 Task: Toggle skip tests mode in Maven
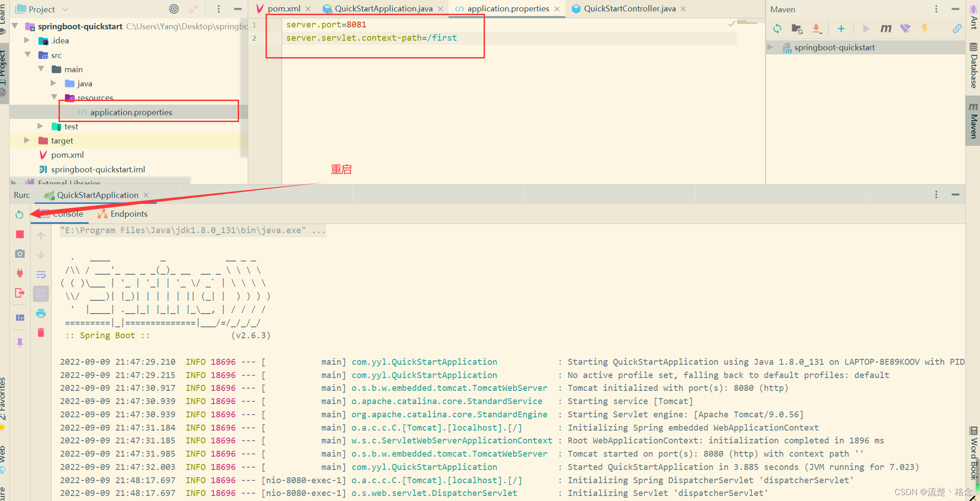(925, 28)
